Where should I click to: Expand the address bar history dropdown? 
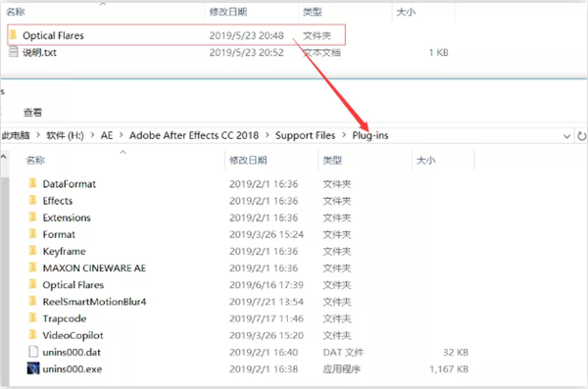coord(566,136)
